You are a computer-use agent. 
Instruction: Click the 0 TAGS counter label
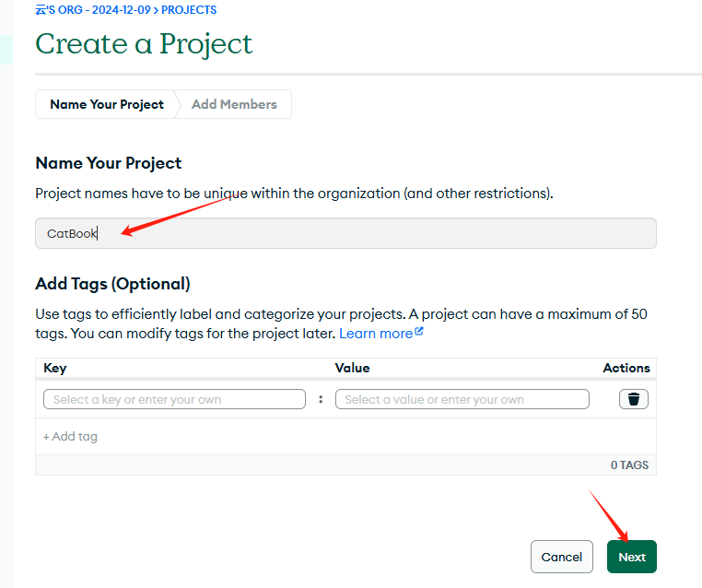coord(629,465)
